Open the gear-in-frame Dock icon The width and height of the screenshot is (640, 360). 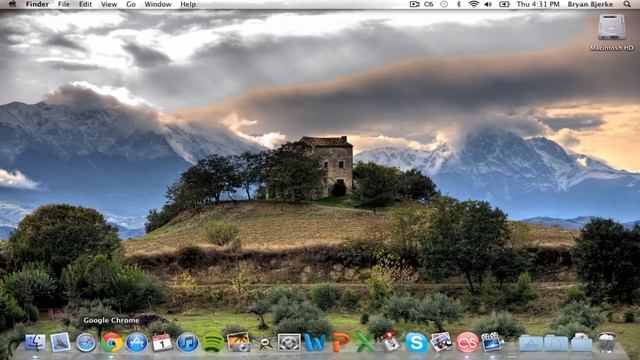(289, 342)
